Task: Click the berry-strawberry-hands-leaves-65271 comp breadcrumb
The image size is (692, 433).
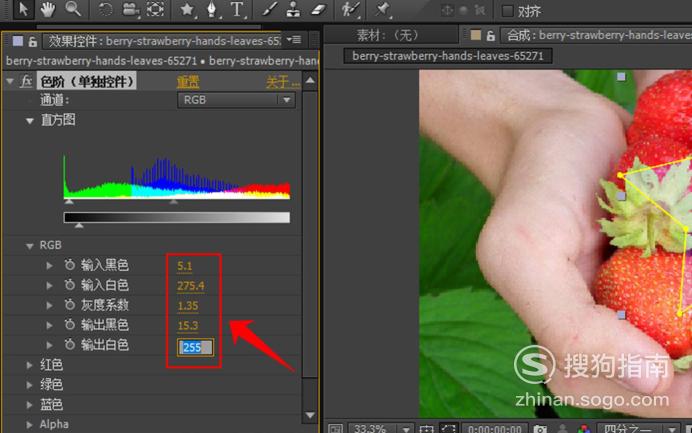Action: (448, 56)
